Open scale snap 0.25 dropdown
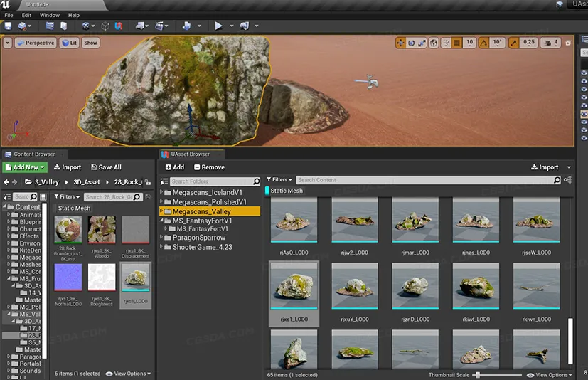This screenshot has width=588, height=380. pos(529,43)
